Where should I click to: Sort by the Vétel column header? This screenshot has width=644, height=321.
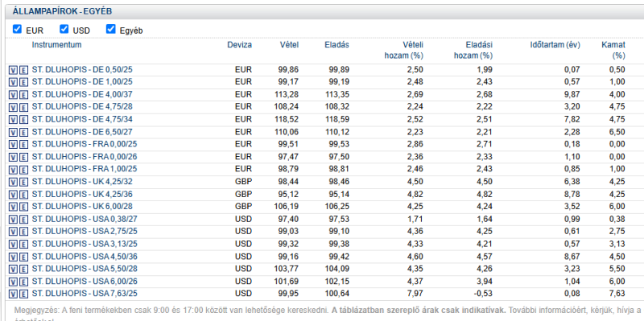tap(290, 45)
